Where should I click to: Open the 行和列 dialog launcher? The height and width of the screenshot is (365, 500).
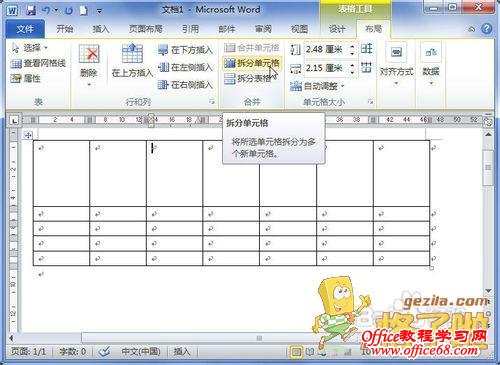[211, 102]
